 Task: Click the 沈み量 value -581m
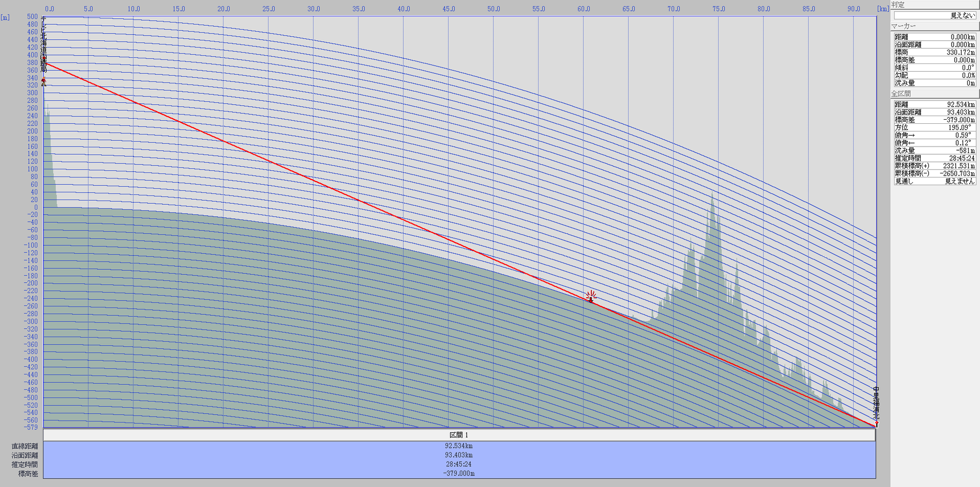coord(965,151)
